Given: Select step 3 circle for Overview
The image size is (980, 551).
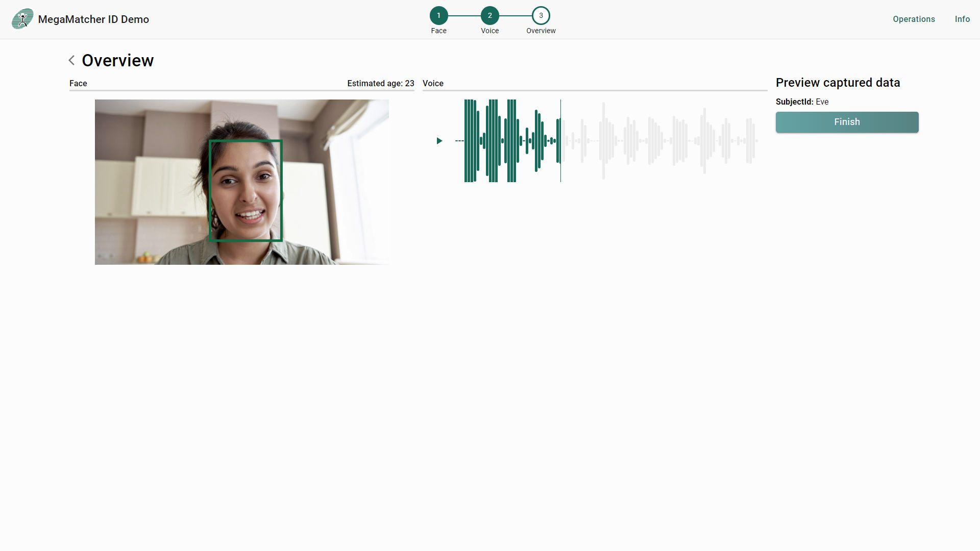Looking at the screenshot, I should click(541, 16).
